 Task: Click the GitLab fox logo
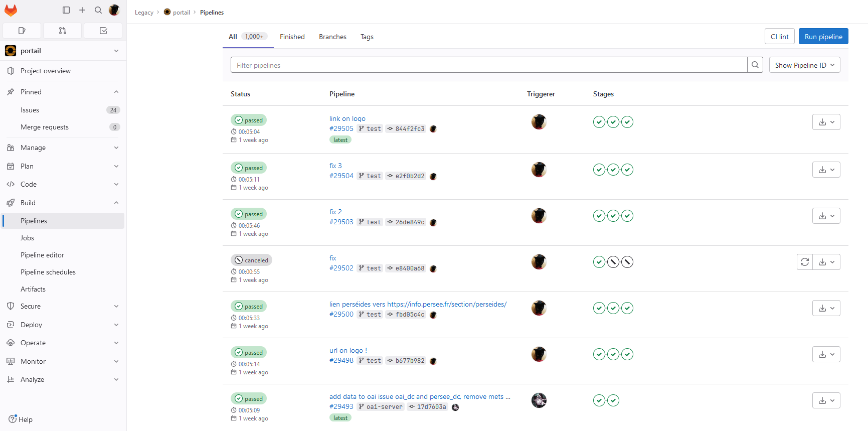point(11,10)
